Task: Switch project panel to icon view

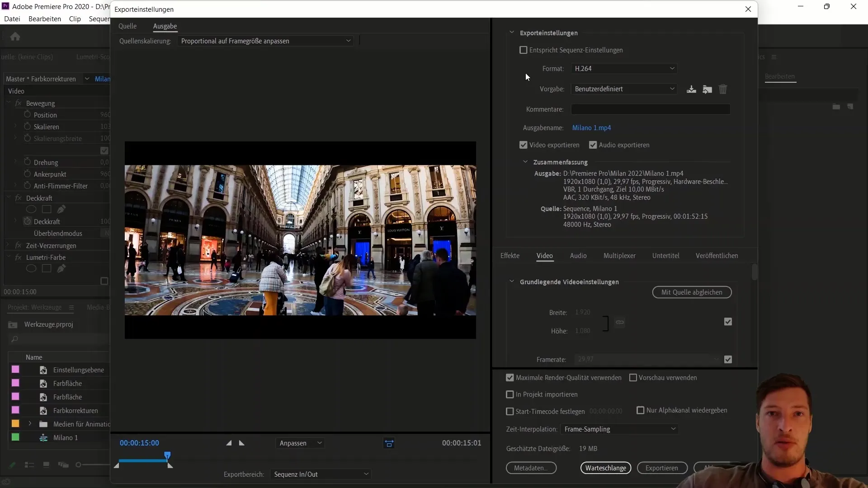Action: (46, 465)
